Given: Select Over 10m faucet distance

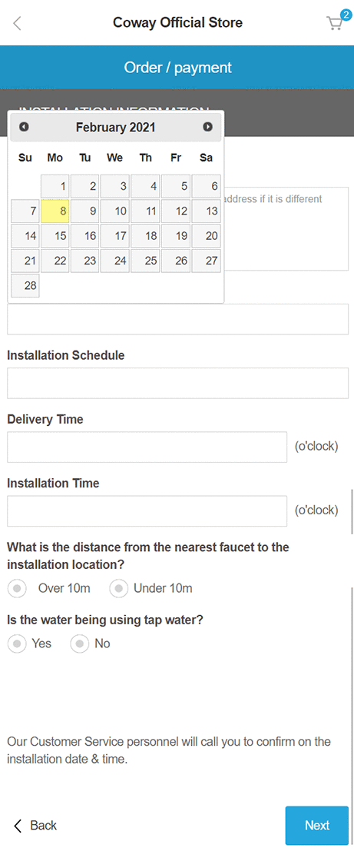Looking at the screenshot, I should click(17, 588).
